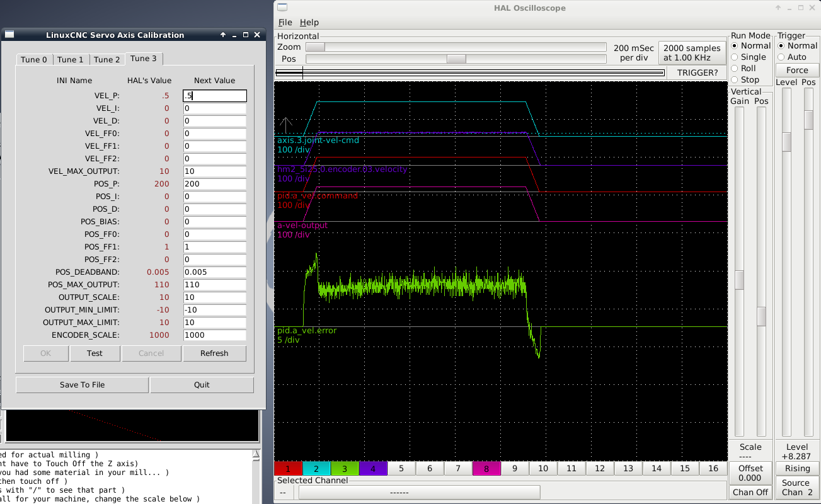Click the Offset 0.000 button
Viewport: 821px width, 504px height.
(750, 473)
